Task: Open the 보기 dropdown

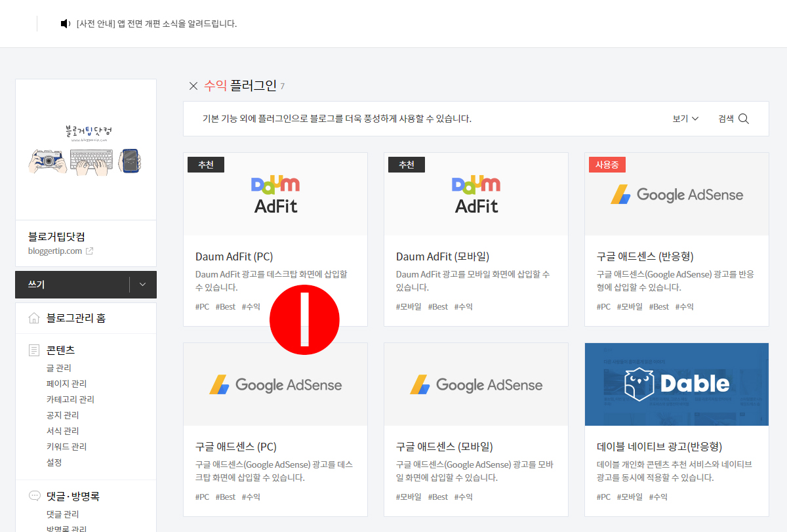Action: click(685, 119)
